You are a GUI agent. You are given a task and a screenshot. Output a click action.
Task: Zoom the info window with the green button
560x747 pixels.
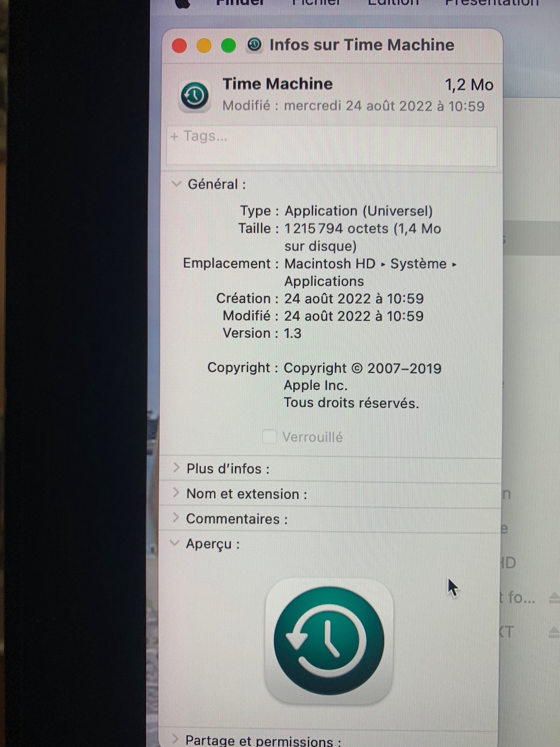pyautogui.click(x=228, y=46)
